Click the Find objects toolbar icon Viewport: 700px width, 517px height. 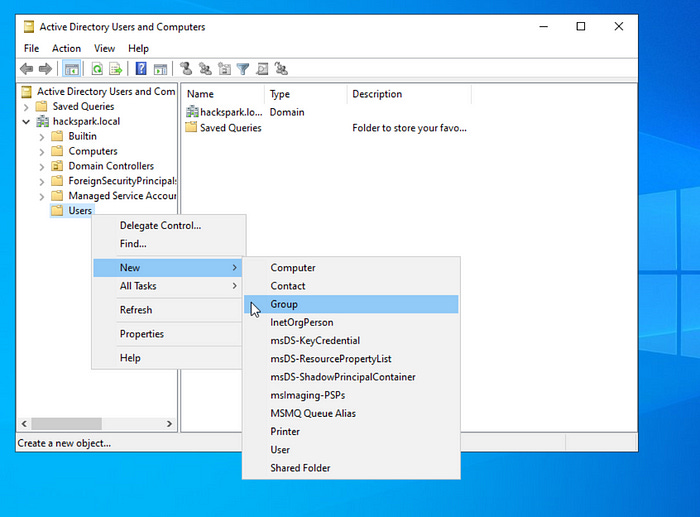(x=262, y=69)
